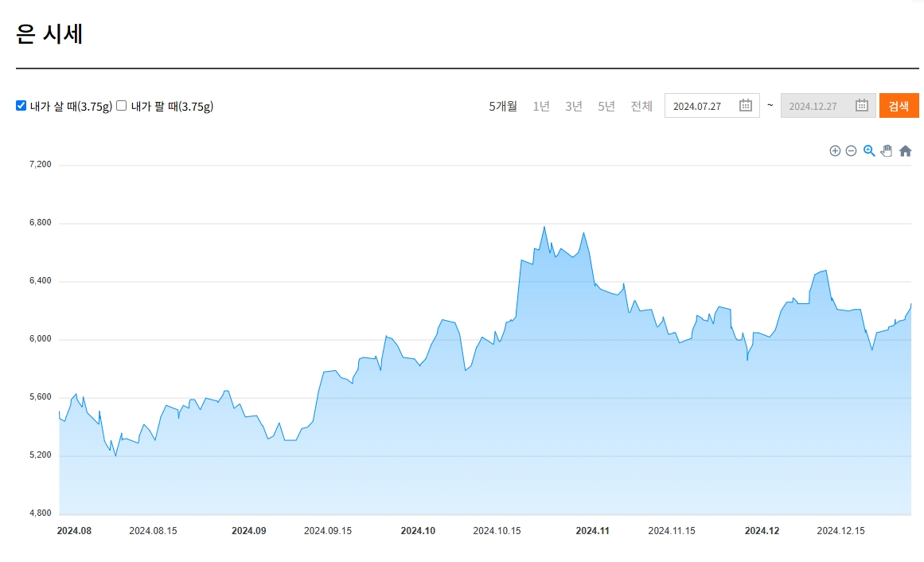Click the 2024.12 x-axis label
The width and height of the screenshot is (924, 562).
point(762,531)
